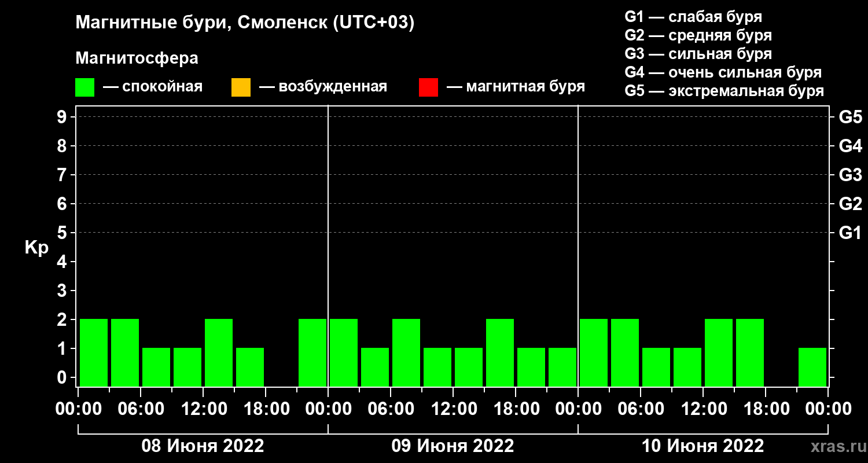Click 'G3 — сильная буря' legend line
The image size is (868, 463).
coord(698,54)
